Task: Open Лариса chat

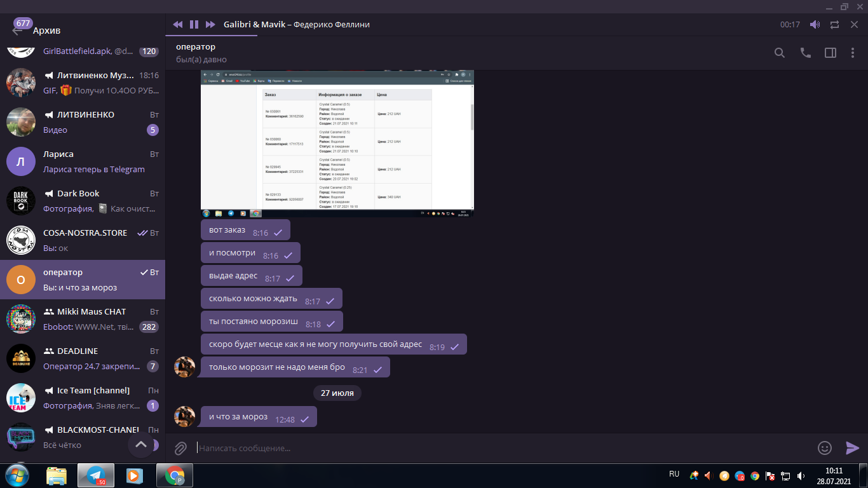Action: [x=83, y=161]
